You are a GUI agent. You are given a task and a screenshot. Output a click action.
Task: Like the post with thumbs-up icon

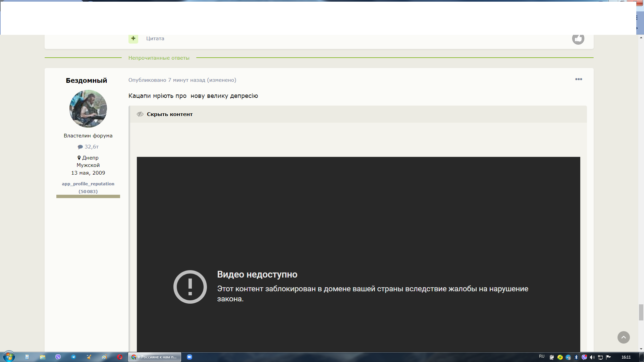578,39
